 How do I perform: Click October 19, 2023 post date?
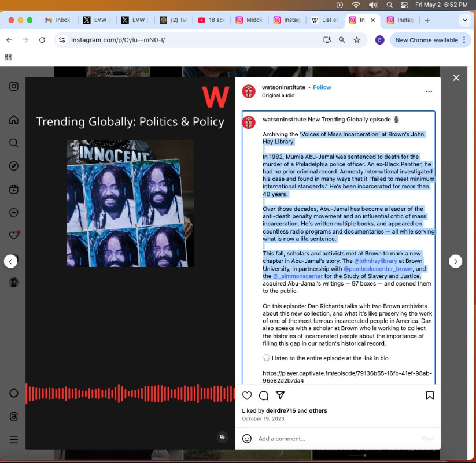pos(263,418)
